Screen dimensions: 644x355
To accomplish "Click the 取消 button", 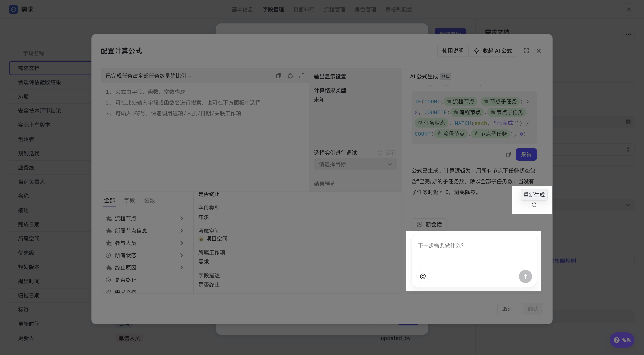I will pos(507,309).
